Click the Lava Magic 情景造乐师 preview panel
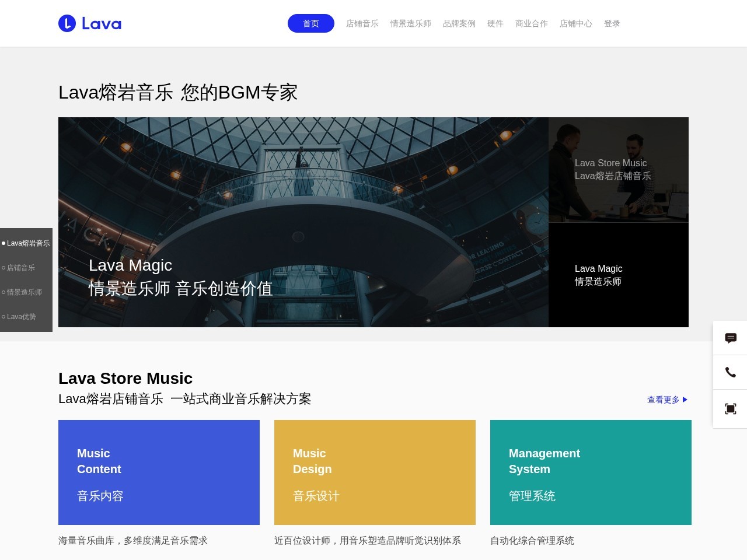This screenshot has width=747, height=560. [x=618, y=275]
